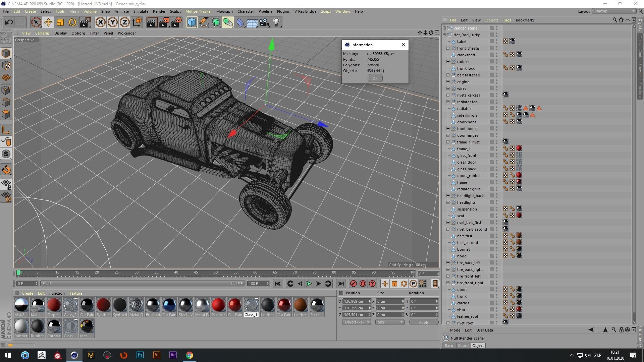Toggle the Z axis lock

coord(125,22)
